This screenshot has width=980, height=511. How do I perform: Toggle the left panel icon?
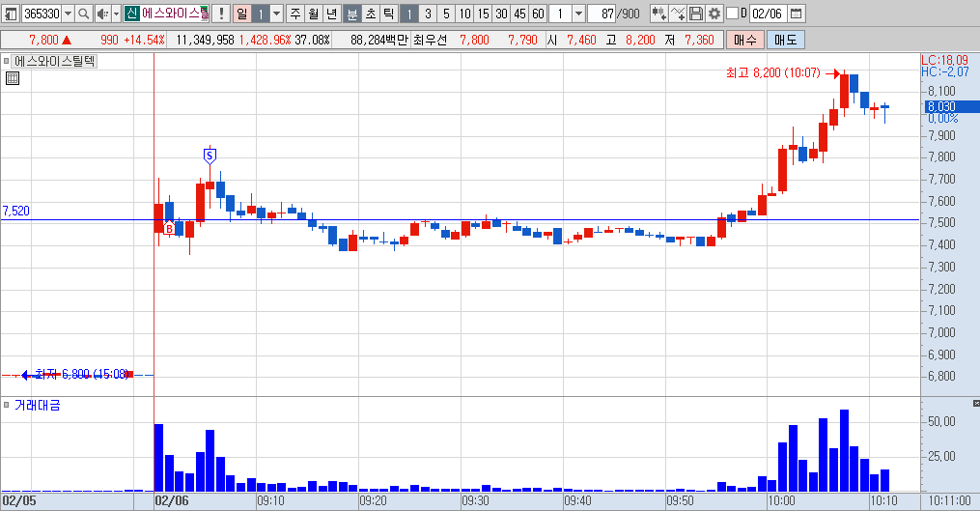tap(11, 14)
